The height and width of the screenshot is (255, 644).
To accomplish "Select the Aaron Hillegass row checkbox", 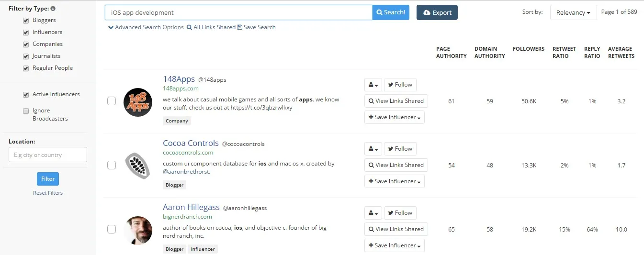I will (112, 229).
